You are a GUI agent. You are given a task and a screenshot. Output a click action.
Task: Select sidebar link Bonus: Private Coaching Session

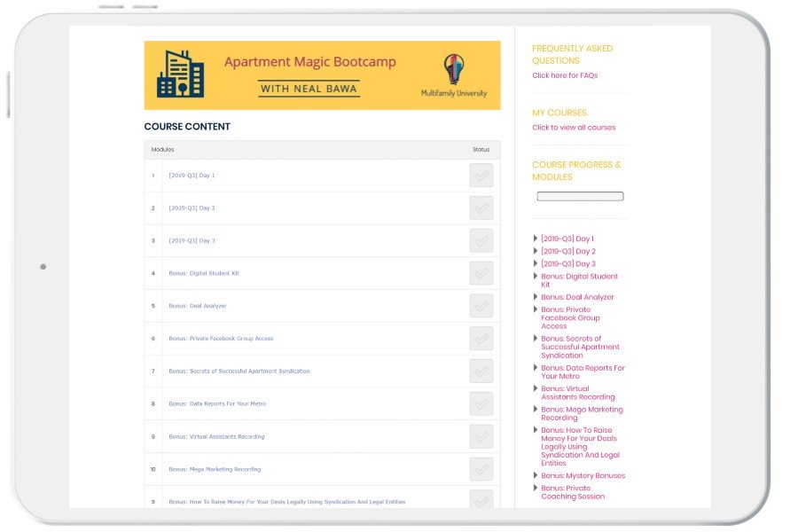(x=573, y=492)
